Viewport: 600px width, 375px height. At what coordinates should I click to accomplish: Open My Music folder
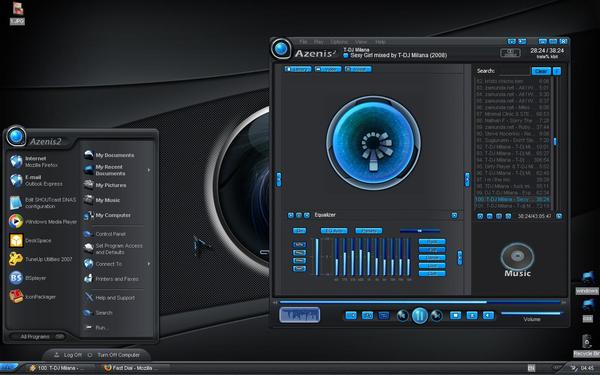(102, 200)
